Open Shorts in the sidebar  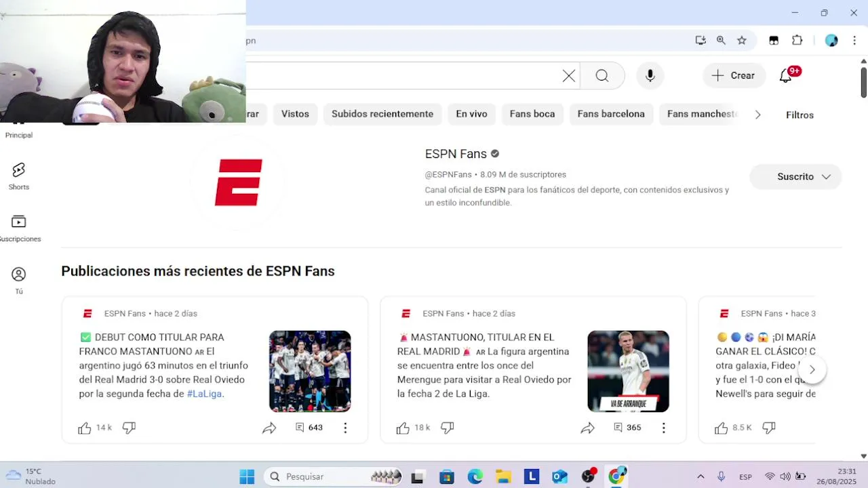pyautogui.click(x=19, y=176)
